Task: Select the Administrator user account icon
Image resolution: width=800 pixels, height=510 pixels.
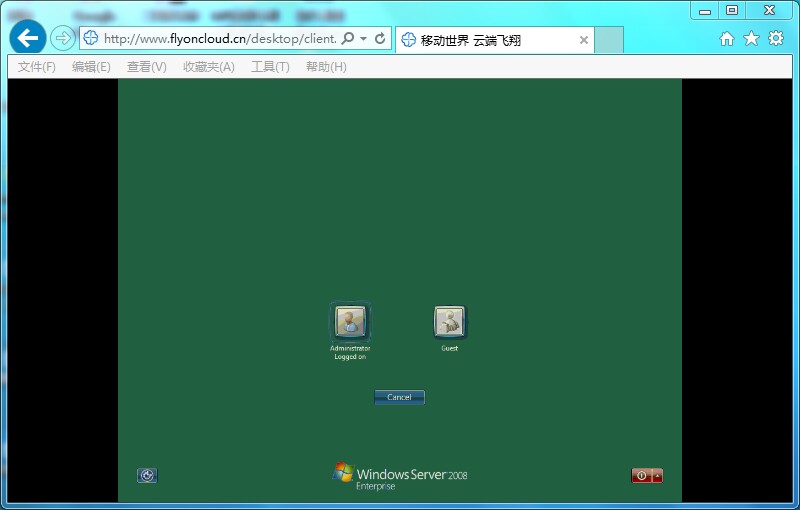Action: click(x=350, y=322)
